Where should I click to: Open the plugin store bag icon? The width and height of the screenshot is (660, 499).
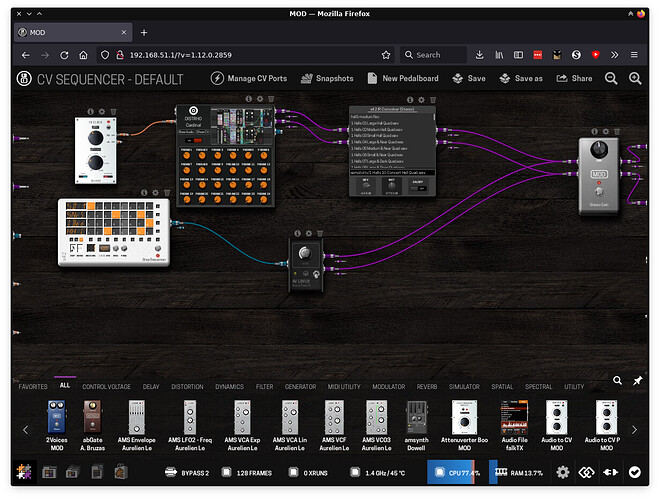(121, 472)
